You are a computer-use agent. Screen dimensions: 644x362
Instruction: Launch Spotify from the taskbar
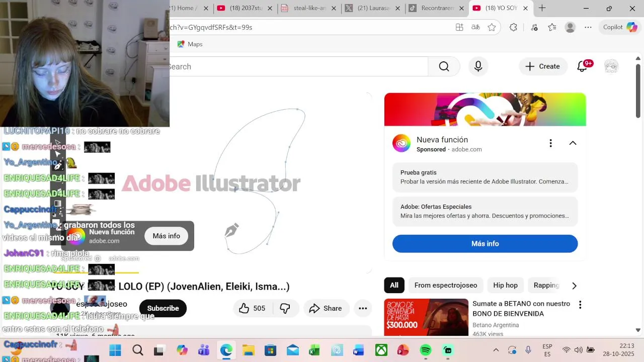coord(426,350)
